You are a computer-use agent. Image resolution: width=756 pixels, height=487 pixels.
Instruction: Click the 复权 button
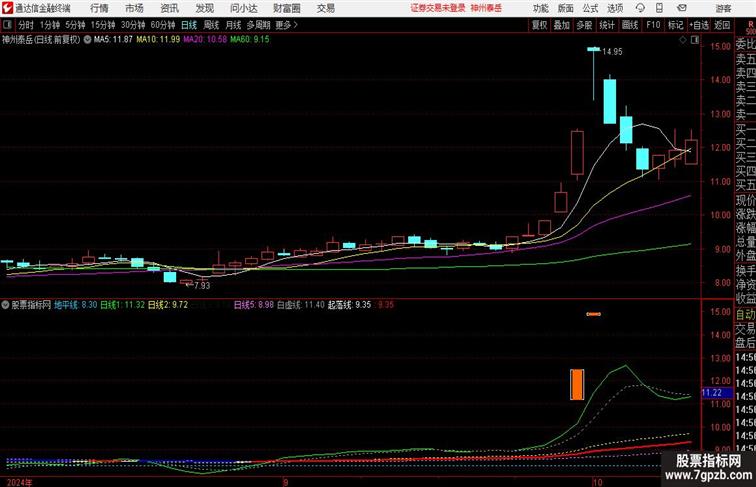[539, 25]
